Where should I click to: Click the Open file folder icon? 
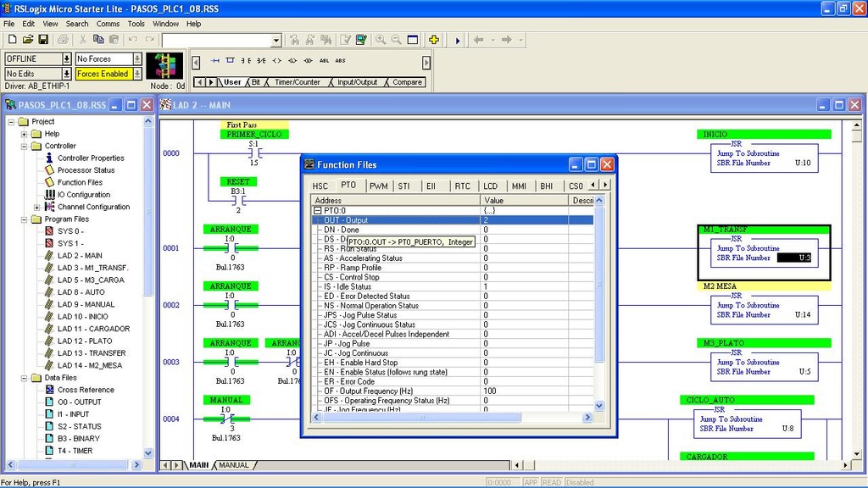28,40
